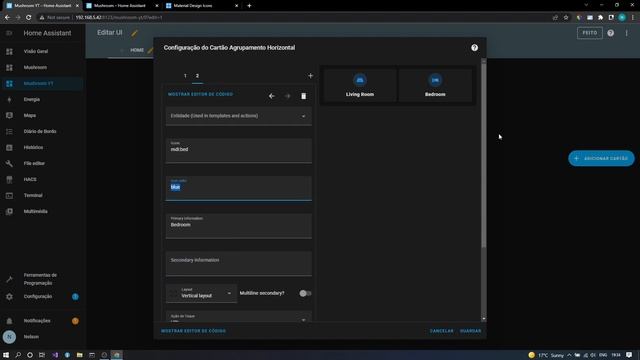Screen dimensions: 640x360
Task: Move card left with back arrow
Action: point(272,96)
